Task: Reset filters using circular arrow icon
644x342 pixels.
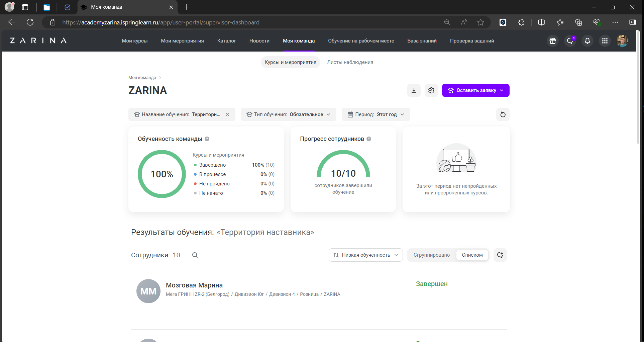Action: 503,114
